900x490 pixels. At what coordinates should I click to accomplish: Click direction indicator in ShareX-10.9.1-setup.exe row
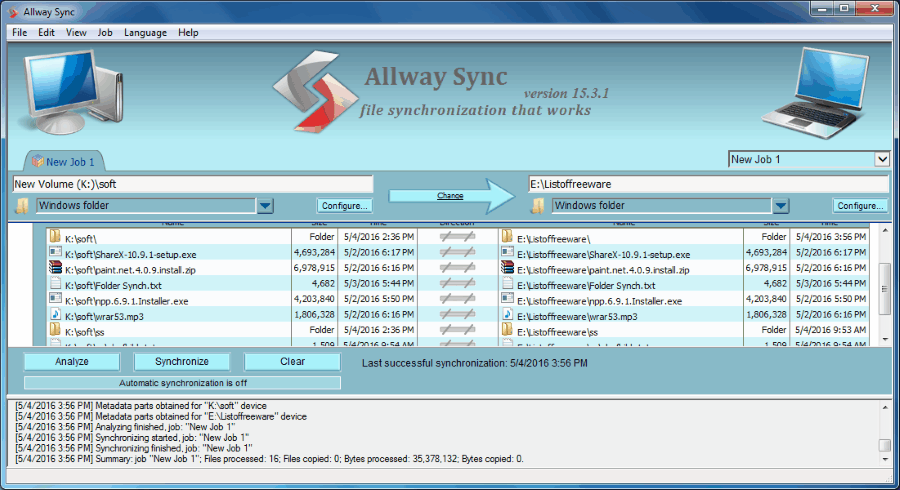coord(457,252)
